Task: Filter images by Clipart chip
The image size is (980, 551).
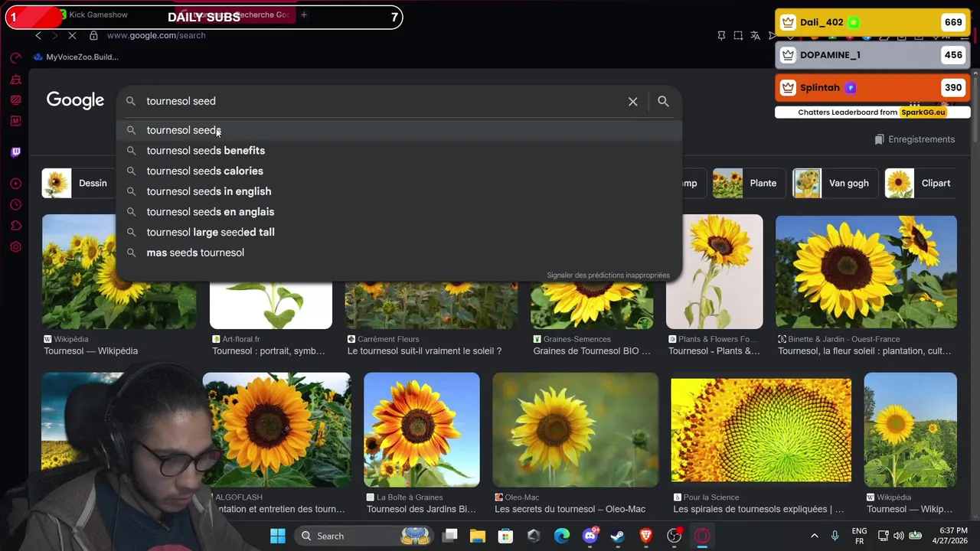Action: [921, 184]
